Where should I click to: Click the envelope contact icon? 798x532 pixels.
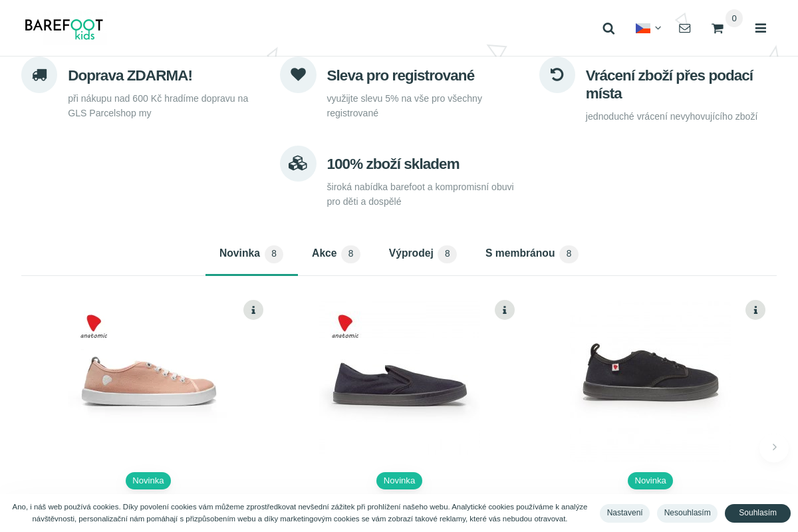(684, 28)
